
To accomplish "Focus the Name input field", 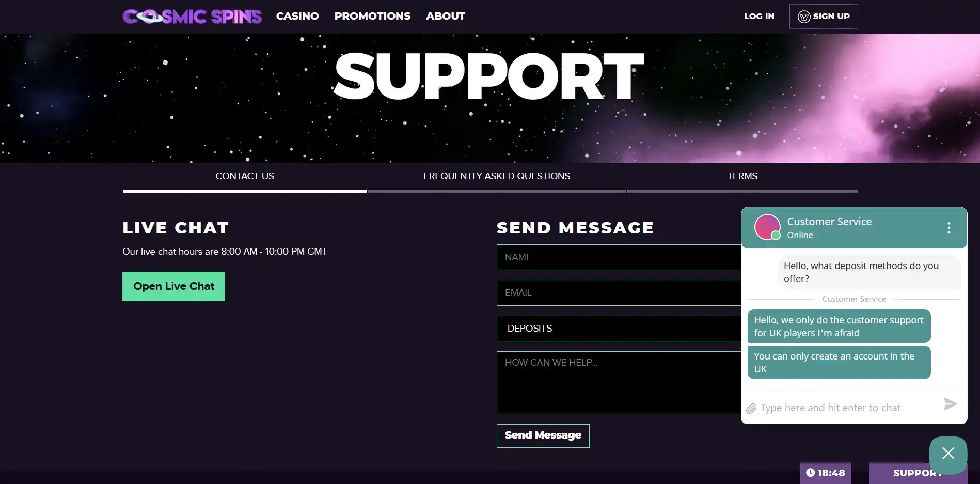I will 619,257.
